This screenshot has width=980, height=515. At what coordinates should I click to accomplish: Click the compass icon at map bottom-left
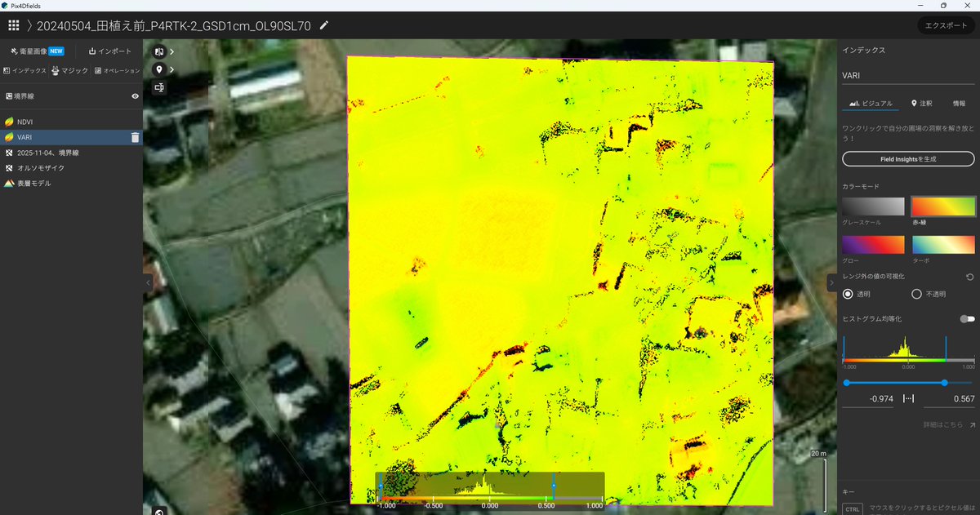click(x=160, y=512)
